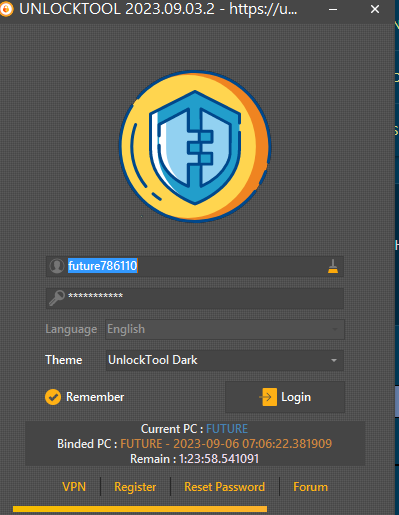Clear the username with the broom icon
Image resolution: width=399 pixels, height=515 pixels.
333,266
